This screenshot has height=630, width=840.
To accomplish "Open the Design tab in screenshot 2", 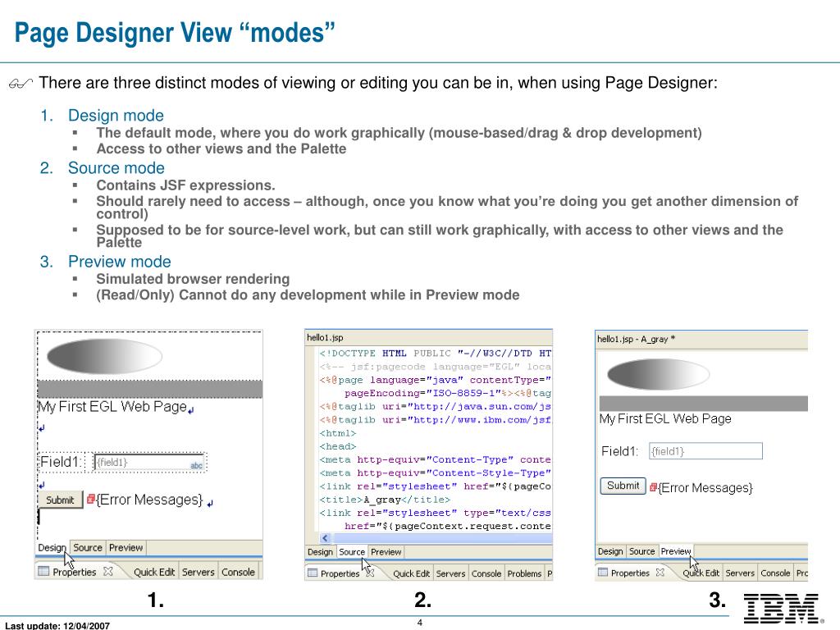I will coord(321,552).
